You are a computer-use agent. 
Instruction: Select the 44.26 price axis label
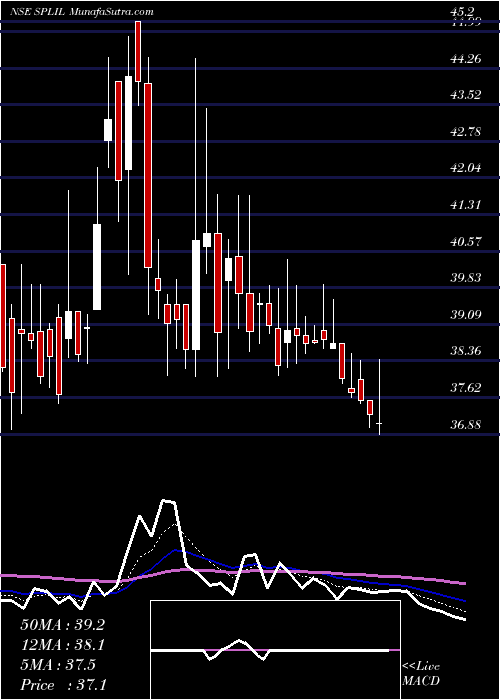(x=466, y=58)
